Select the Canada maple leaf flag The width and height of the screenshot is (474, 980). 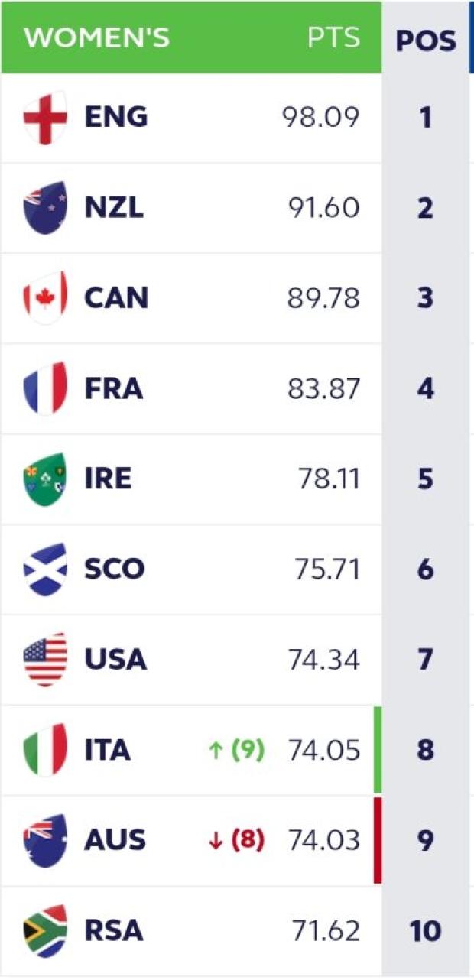coord(45,298)
